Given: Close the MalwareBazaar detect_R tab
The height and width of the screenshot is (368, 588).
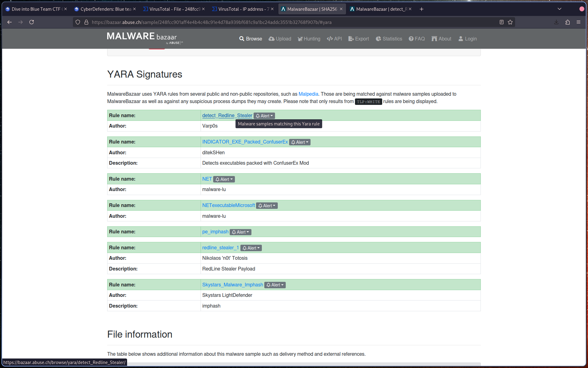Looking at the screenshot, I should (x=410, y=9).
